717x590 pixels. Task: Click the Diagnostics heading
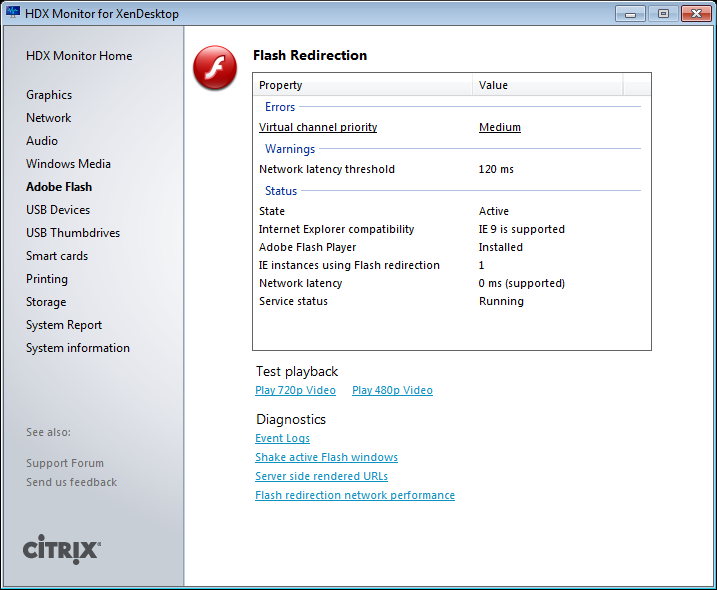pyautogui.click(x=291, y=419)
